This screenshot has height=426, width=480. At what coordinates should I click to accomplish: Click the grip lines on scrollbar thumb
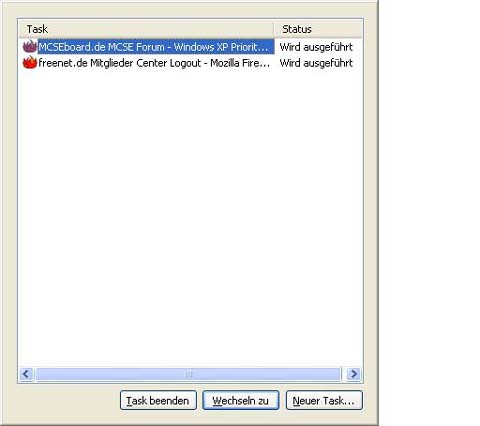[189, 374]
